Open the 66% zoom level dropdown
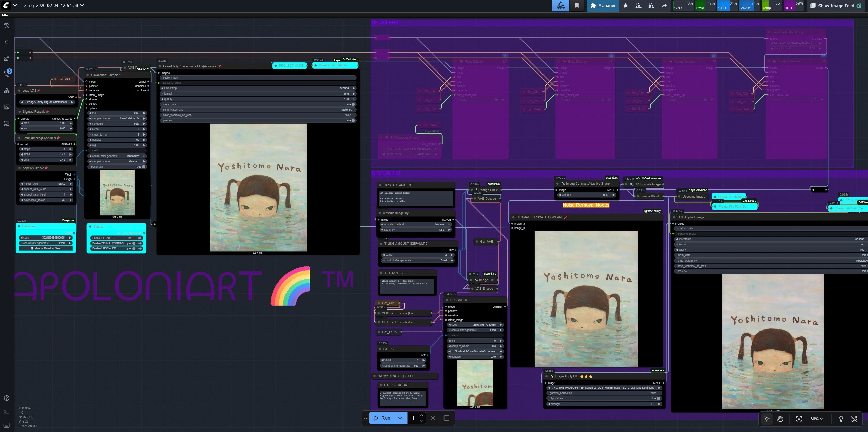 [x=817, y=419]
